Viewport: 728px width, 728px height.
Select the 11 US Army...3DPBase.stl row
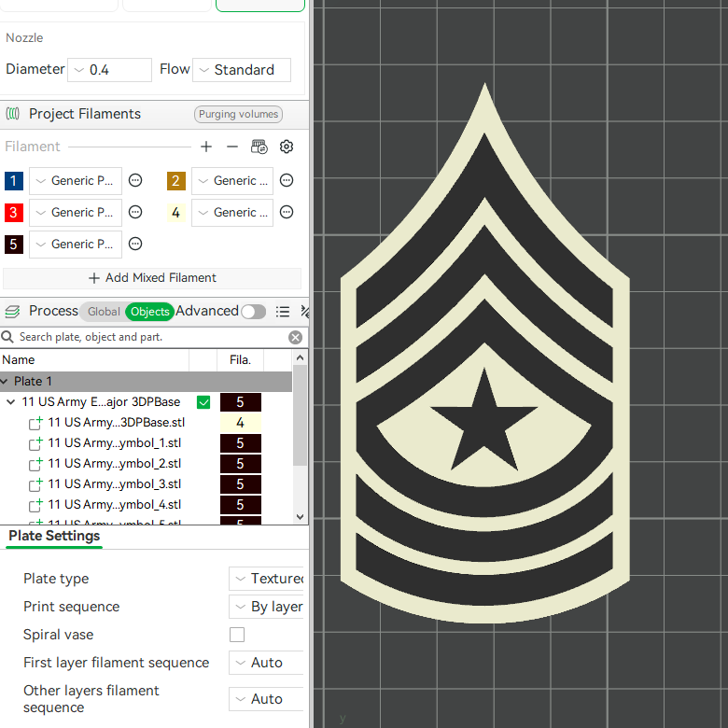pos(146,423)
